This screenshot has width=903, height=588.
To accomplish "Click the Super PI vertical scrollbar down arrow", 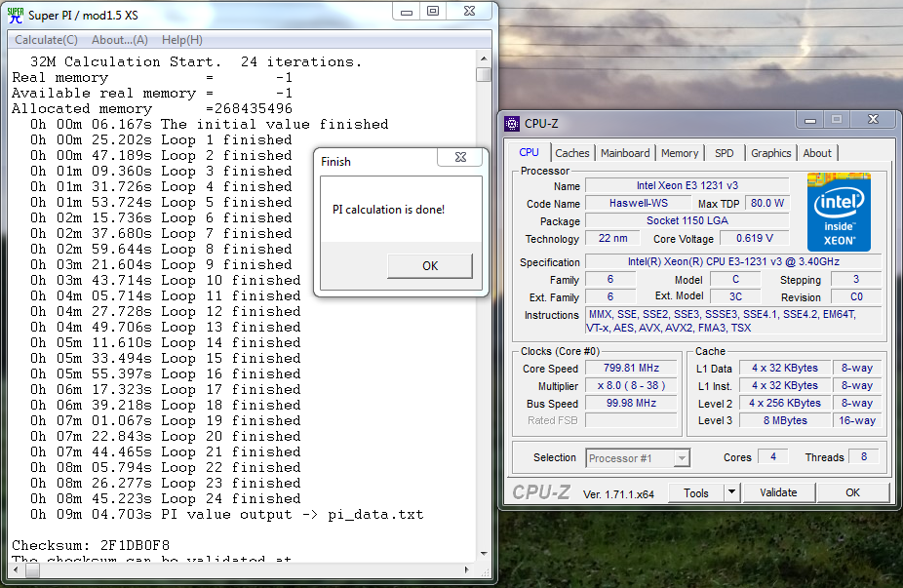I will [484, 554].
